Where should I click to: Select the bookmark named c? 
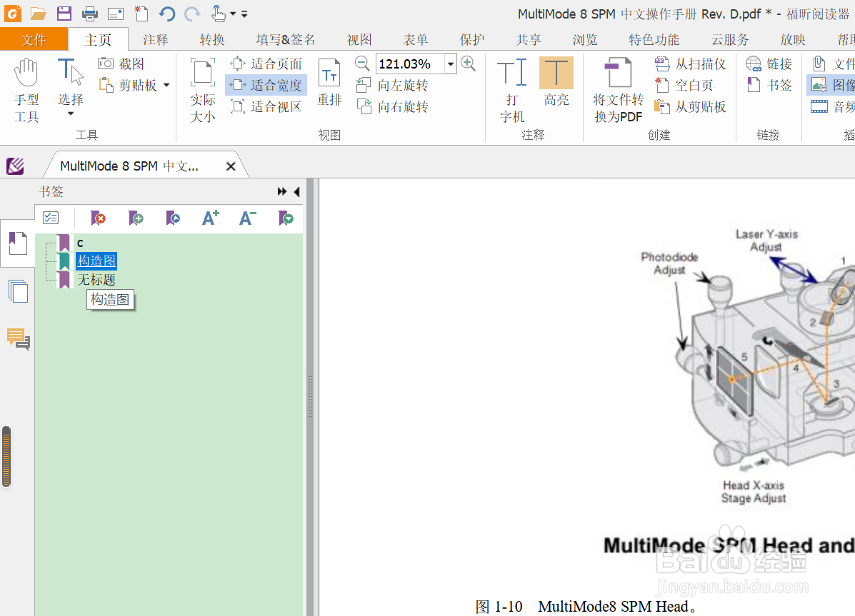click(x=80, y=243)
